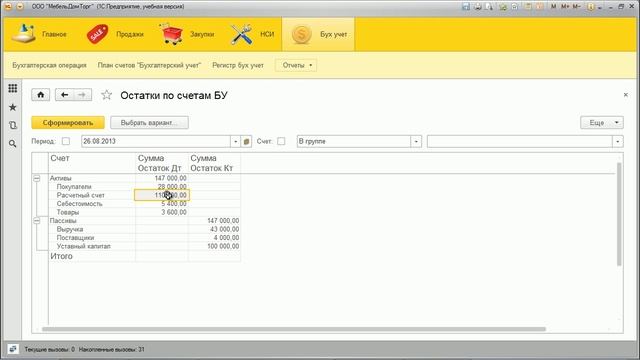The image size is (640, 360).
Task: Select the Себестоимость row
Action: tap(80, 204)
